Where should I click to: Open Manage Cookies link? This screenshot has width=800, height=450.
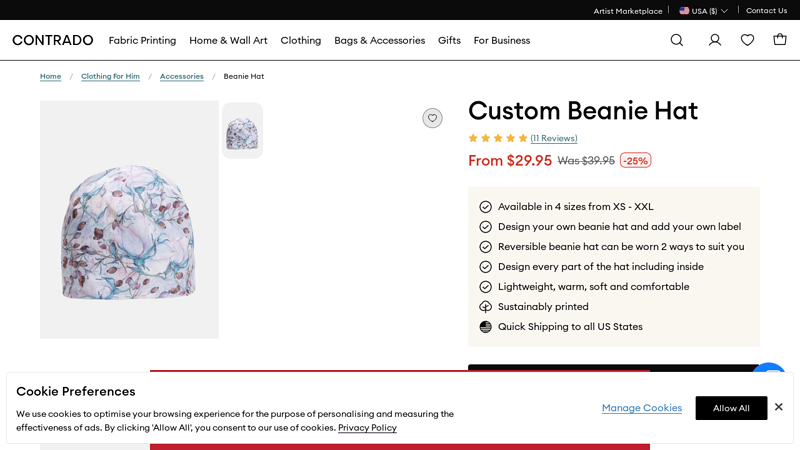(642, 408)
